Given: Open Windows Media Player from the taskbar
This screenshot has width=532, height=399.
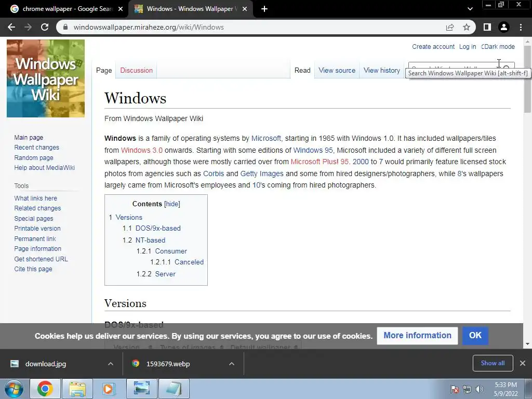Looking at the screenshot, I should tap(109, 389).
